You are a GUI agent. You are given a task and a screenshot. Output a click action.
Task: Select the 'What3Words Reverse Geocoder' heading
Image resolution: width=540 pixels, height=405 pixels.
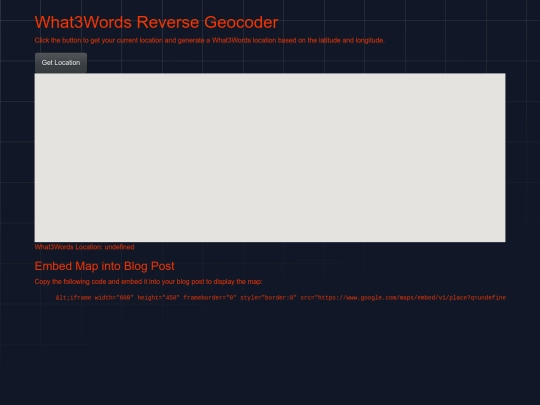tap(156, 22)
